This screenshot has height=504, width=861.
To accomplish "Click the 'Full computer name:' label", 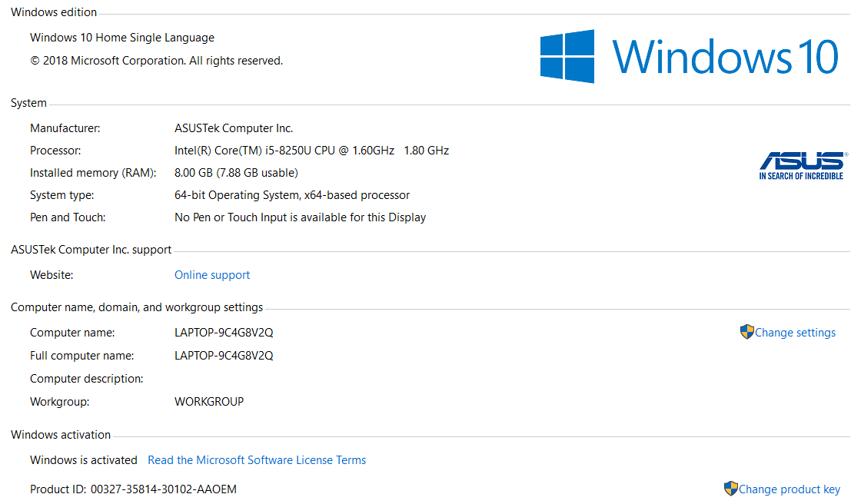I will tap(81, 356).
